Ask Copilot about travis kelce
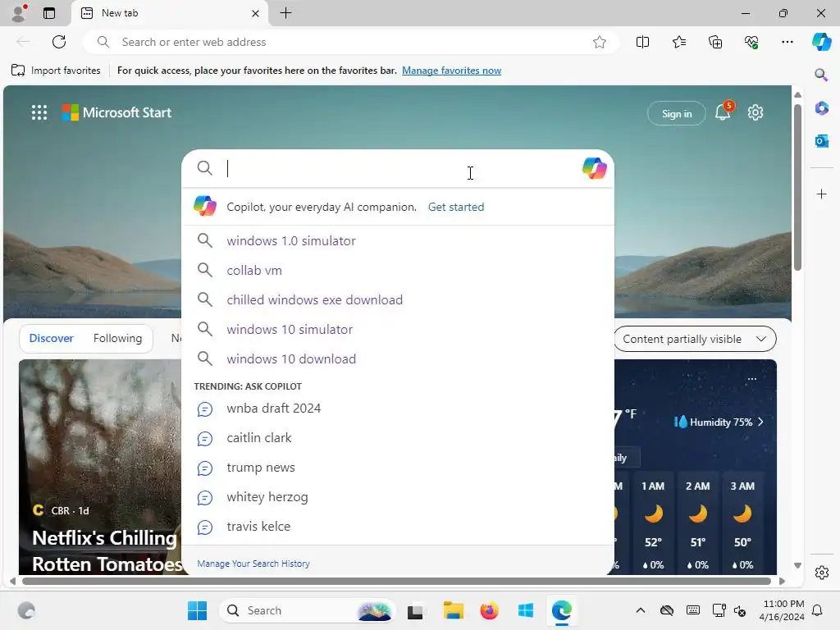Image resolution: width=840 pixels, height=630 pixels. tap(398, 526)
